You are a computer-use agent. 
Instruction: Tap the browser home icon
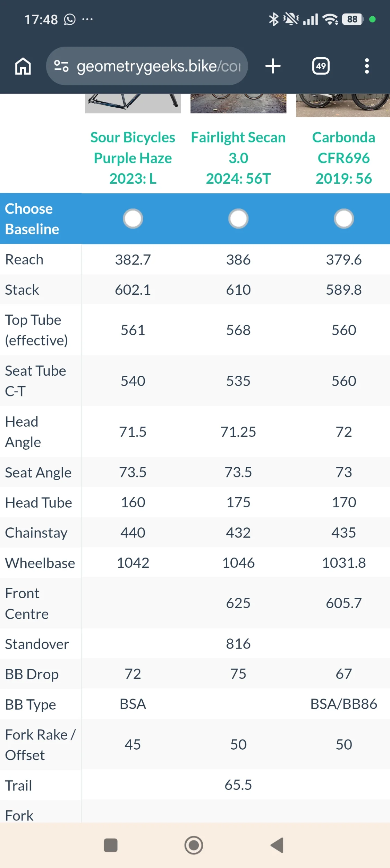coord(23,66)
